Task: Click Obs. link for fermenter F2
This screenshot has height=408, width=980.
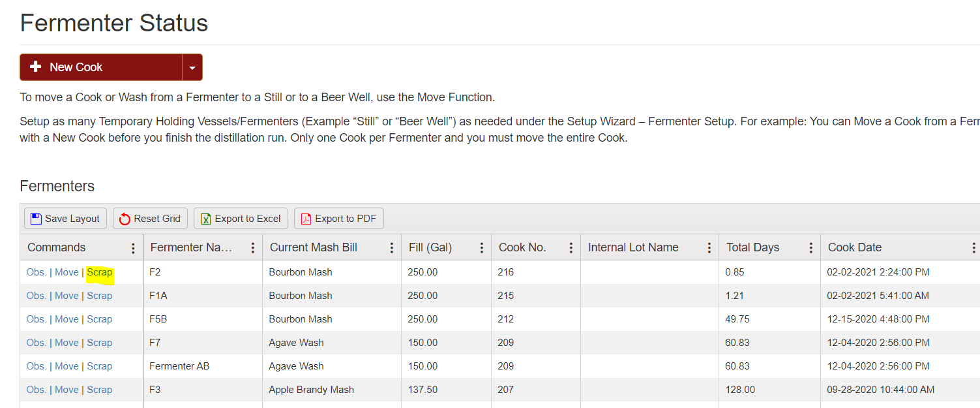Action: point(37,272)
